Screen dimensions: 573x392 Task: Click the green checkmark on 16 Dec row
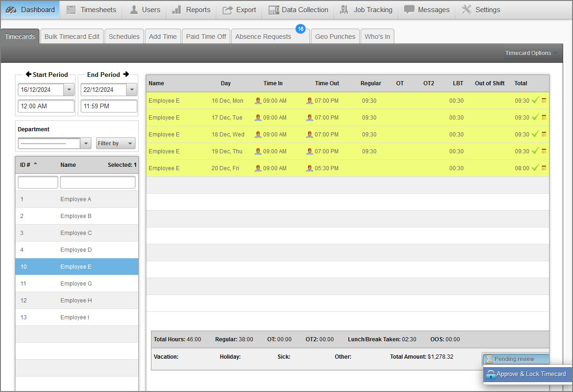coord(535,100)
